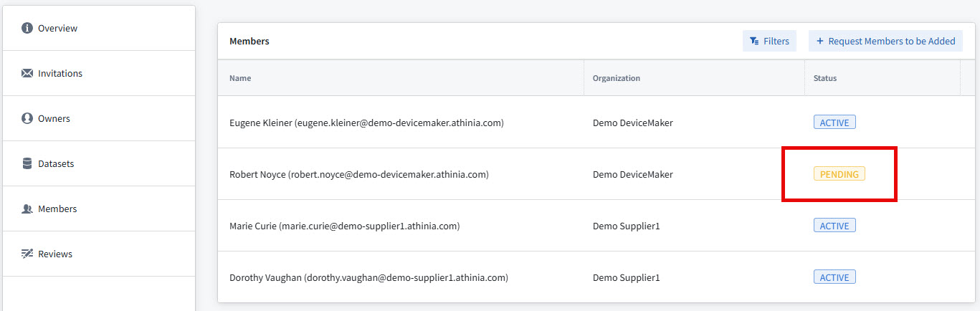The height and width of the screenshot is (311, 980).
Task: Click Eugene Kleiner's ACTIVE status badge
Action: click(834, 123)
